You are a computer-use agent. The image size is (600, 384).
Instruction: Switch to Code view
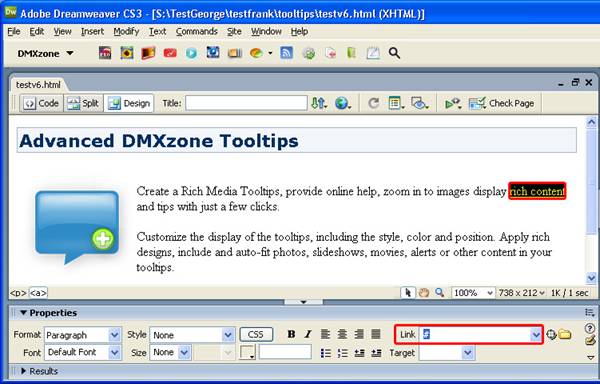click(41, 103)
